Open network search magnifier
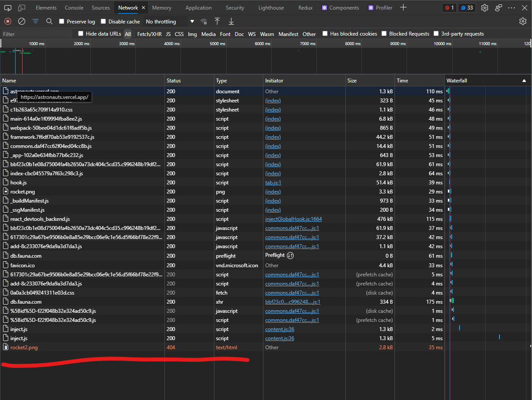Viewport: 532px width, 400px height. [49, 21]
